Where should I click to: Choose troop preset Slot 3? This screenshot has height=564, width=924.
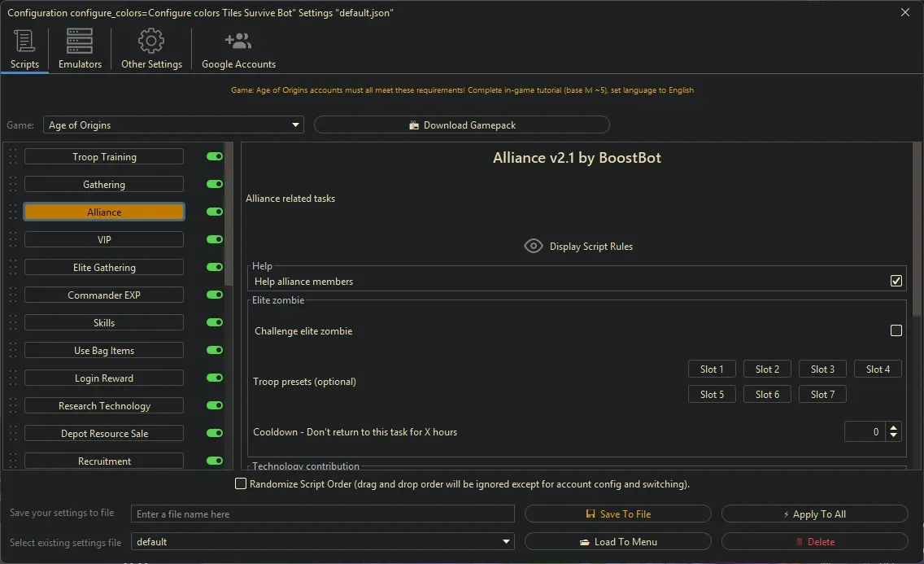coord(822,369)
